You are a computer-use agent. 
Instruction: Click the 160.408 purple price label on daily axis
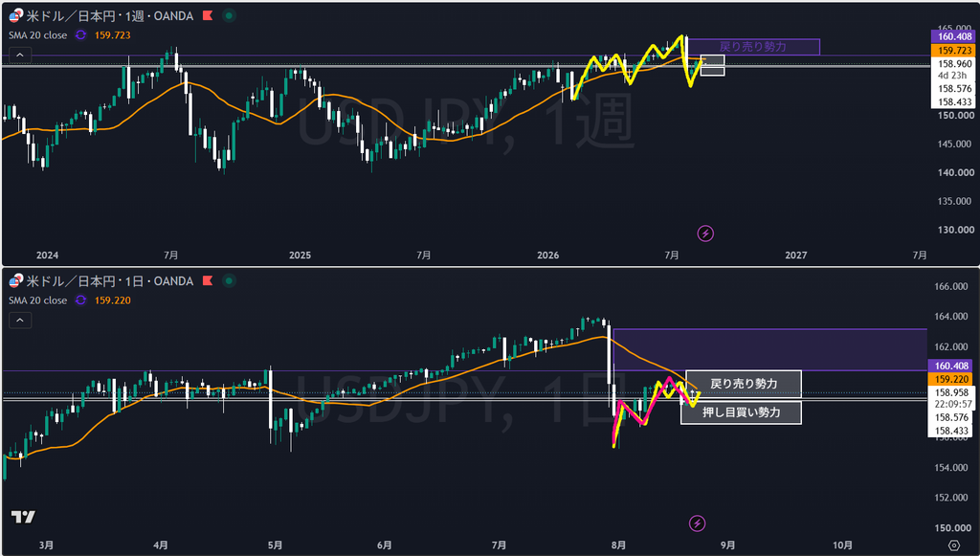(951, 366)
